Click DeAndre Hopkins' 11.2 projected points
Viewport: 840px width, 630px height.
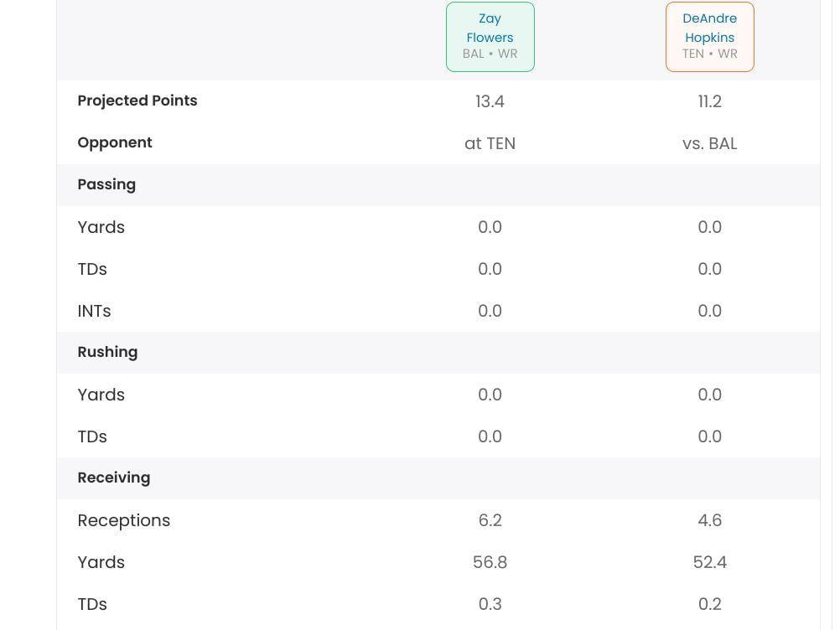pyautogui.click(x=709, y=101)
